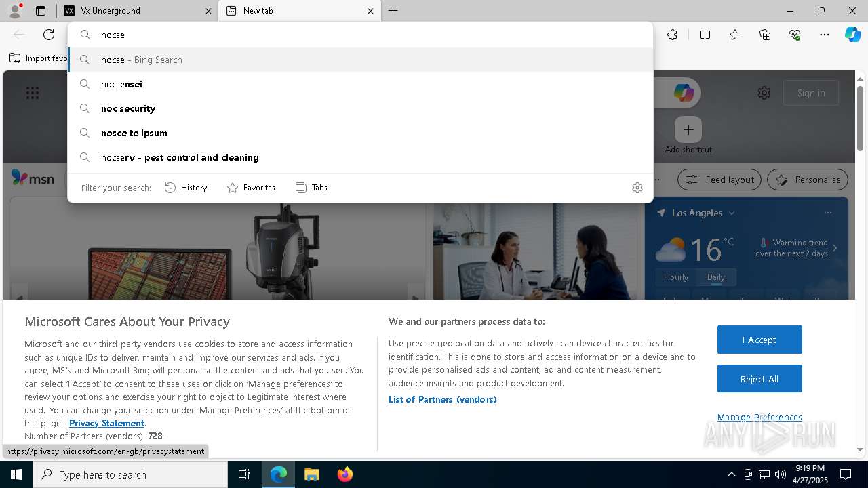Open Collections icon in toolbar
This screenshot has height=488, width=868.
click(x=765, y=35)
